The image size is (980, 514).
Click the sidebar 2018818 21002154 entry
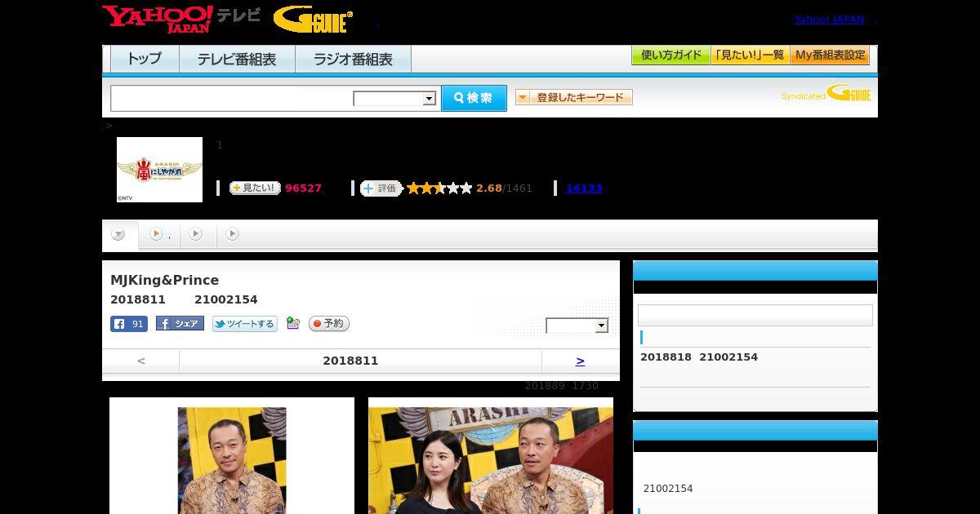tap(699, 357)
